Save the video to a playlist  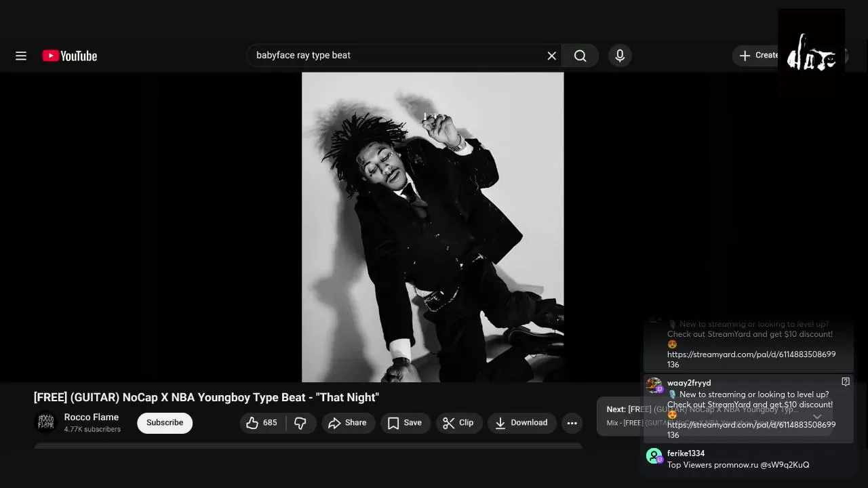point(405,423)
